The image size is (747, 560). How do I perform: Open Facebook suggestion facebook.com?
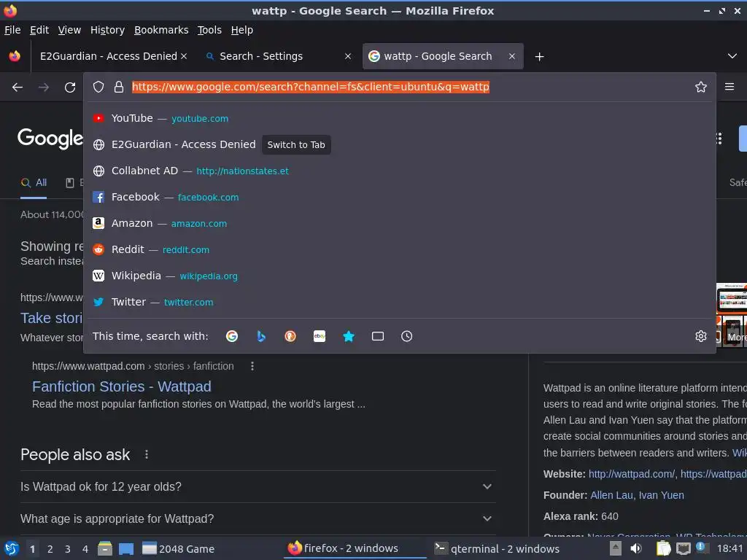399,197
